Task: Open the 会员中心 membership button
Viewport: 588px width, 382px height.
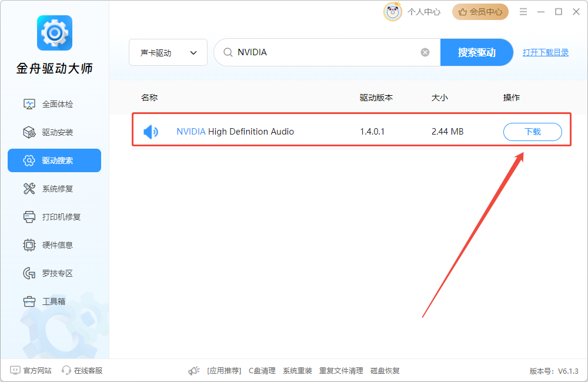Action: pos(480,12)
